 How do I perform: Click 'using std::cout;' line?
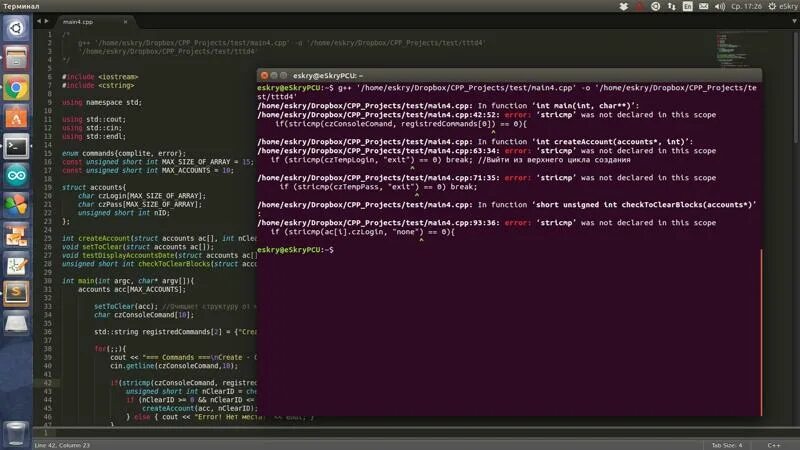pos(93,119)
